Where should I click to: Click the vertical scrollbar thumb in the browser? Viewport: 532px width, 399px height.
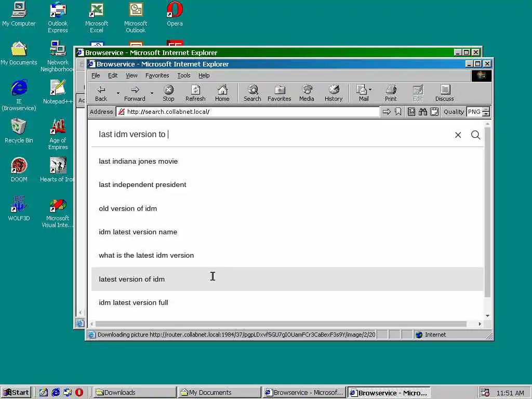[x=487, y=212]
